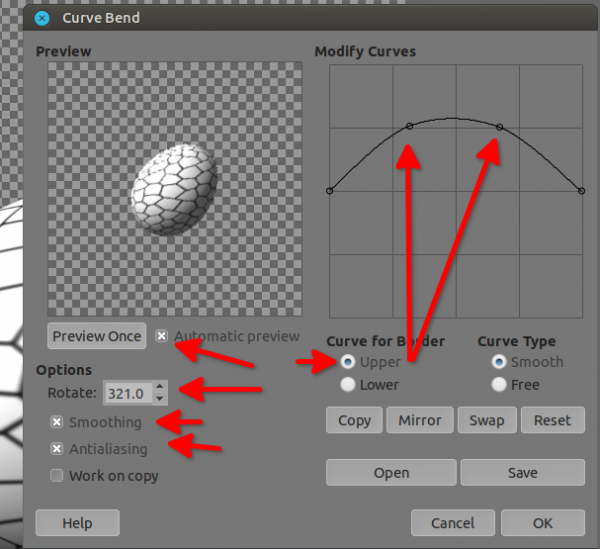Click inside the Rotate value field
Viewport: 600px width, 549px height.
[128, 393]
